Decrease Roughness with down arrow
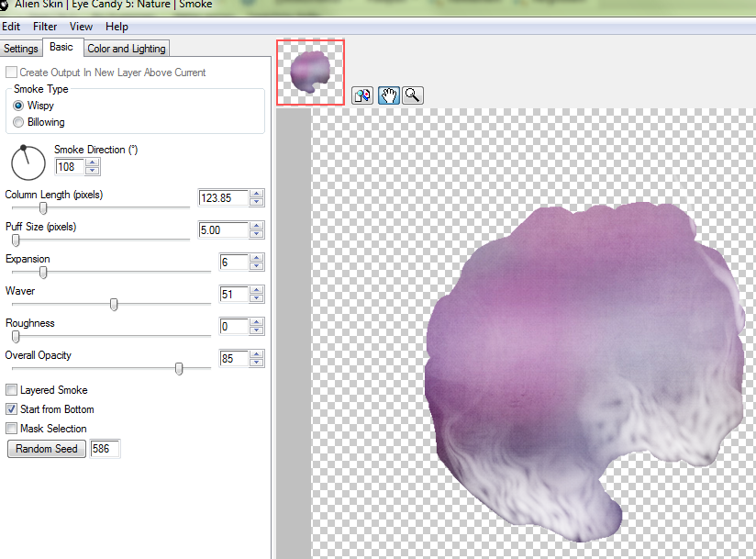This screenshot has width=756, height=559. pos(257,330)
